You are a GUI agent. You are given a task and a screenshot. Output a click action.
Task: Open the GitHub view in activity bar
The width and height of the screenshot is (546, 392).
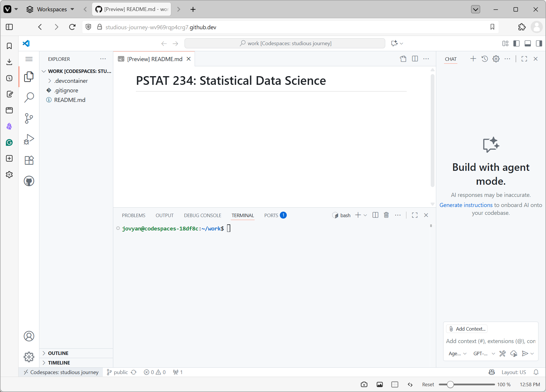pos(29,181)
